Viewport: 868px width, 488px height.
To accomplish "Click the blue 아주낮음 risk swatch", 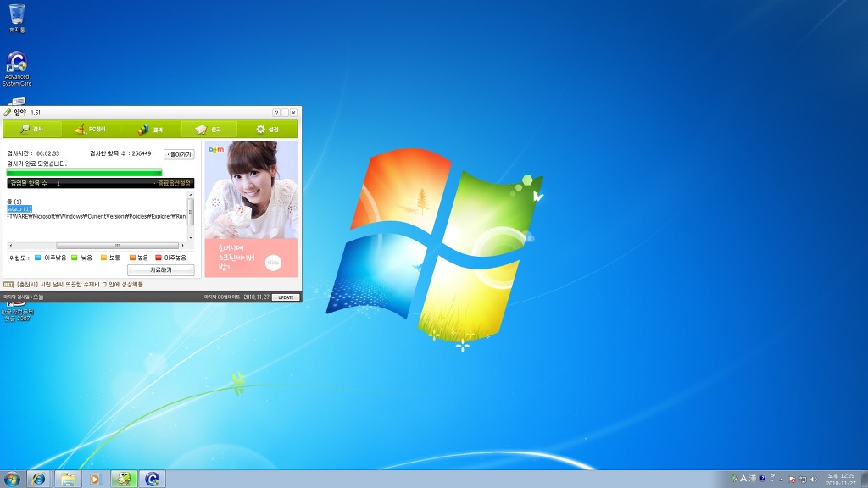I will pos(37,258).
